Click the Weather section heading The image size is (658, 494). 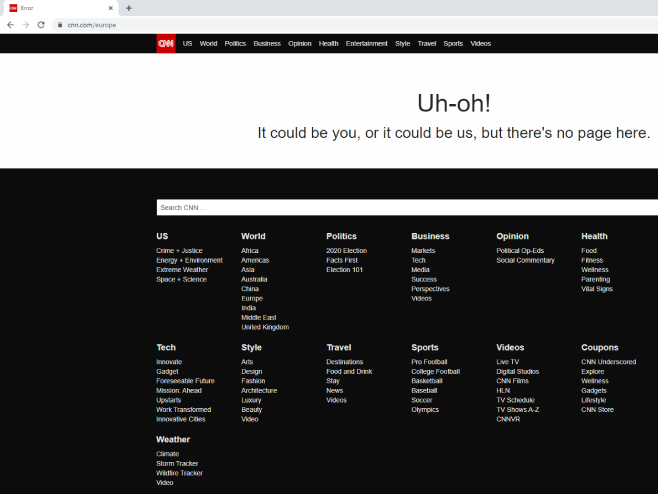pyautogui.click(x=173, y=439)
